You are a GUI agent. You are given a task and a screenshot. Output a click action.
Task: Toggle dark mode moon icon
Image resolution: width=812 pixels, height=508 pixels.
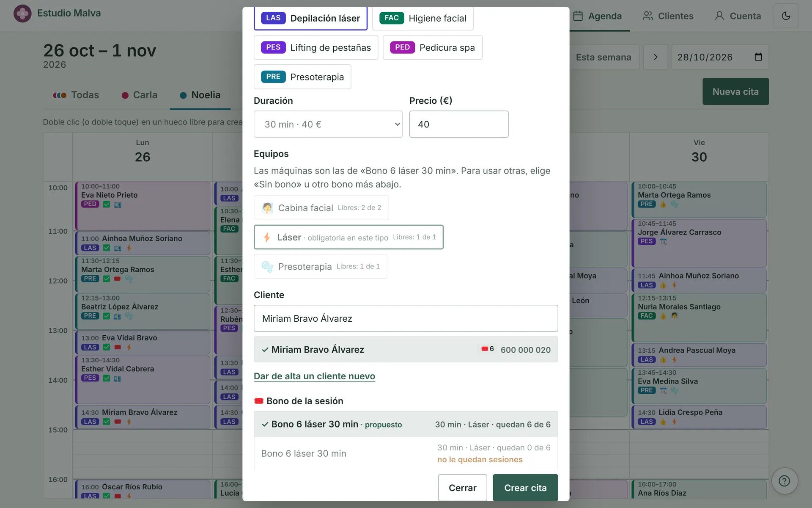click(786, 16)
